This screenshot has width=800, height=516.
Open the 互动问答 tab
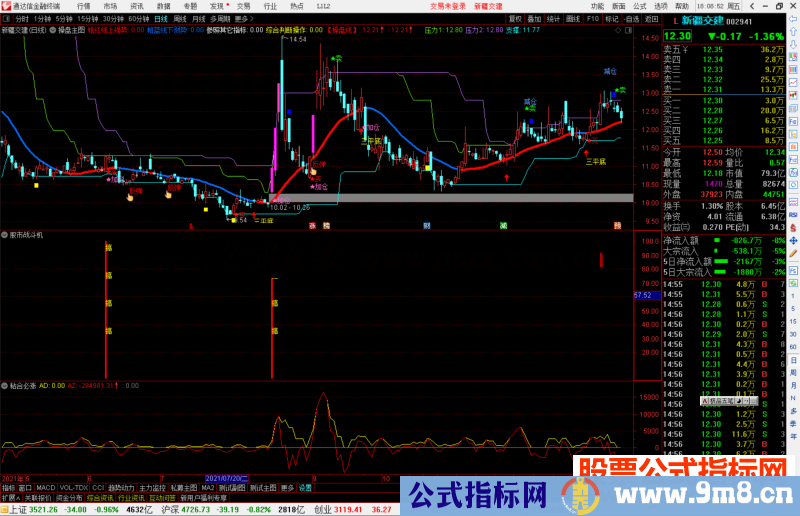click(x=162, y=498)
